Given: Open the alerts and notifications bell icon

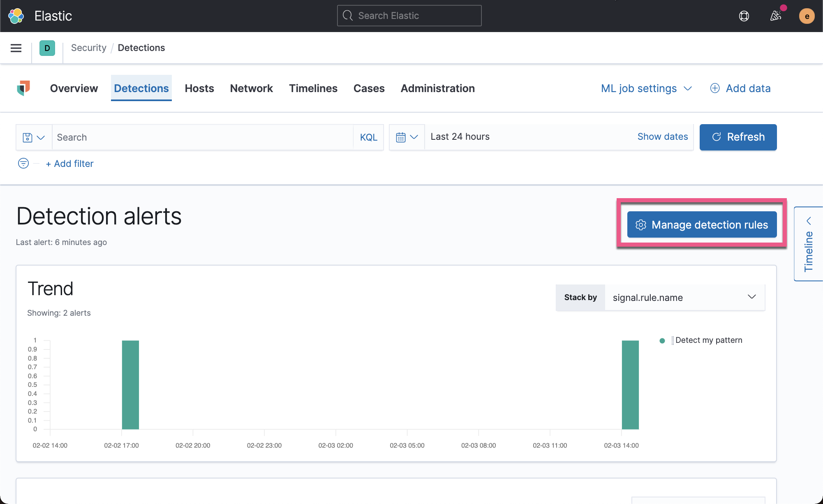Looking at the screenshot, I should point(775,16).
